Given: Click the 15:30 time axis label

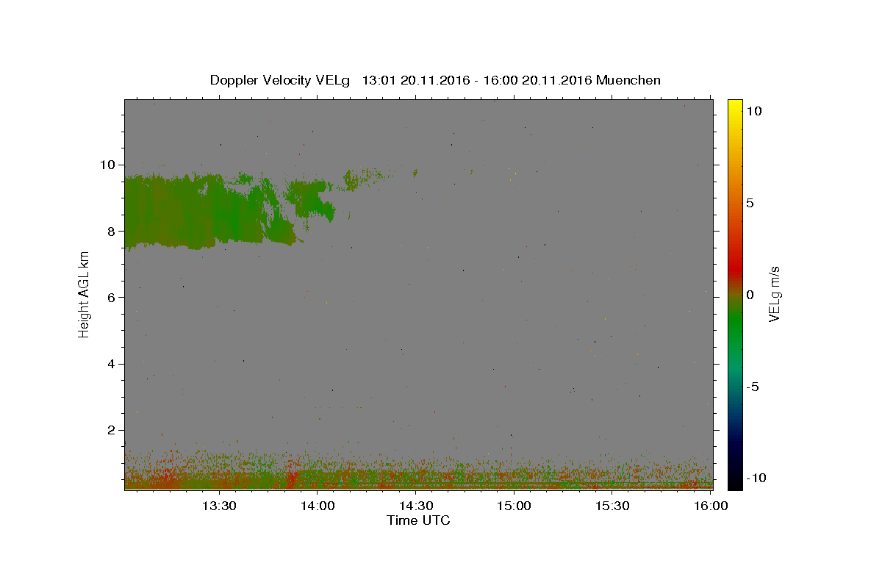Looking at the screenshot, I should (613, 506).
